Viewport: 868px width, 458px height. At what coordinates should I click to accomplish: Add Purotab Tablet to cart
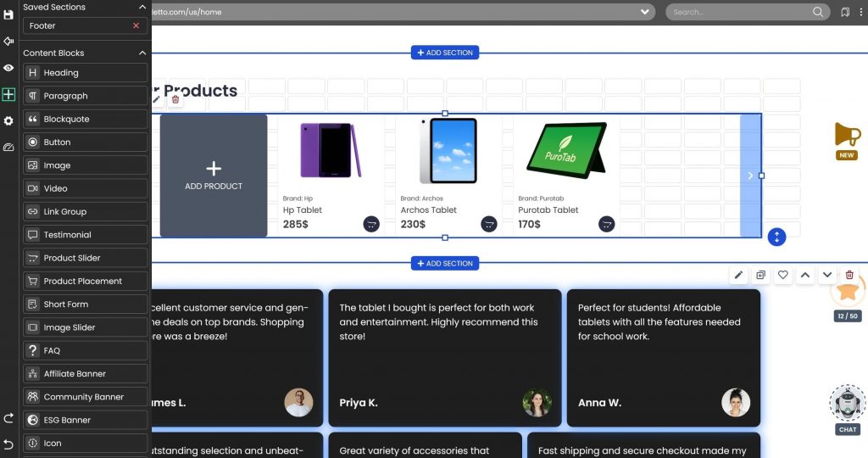point(607,224)
